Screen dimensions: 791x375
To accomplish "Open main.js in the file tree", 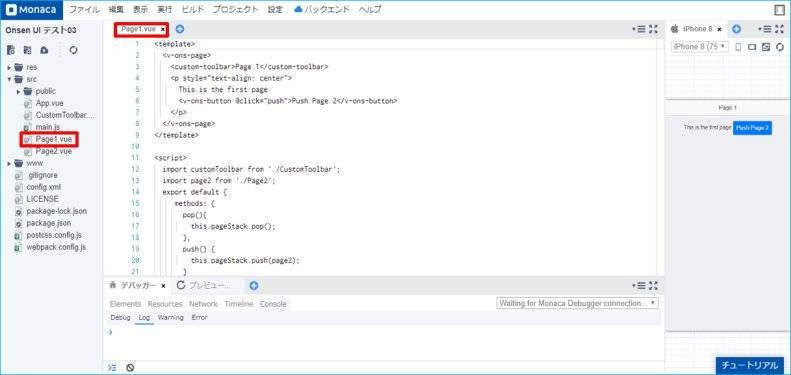I will [x=47, y=127].
